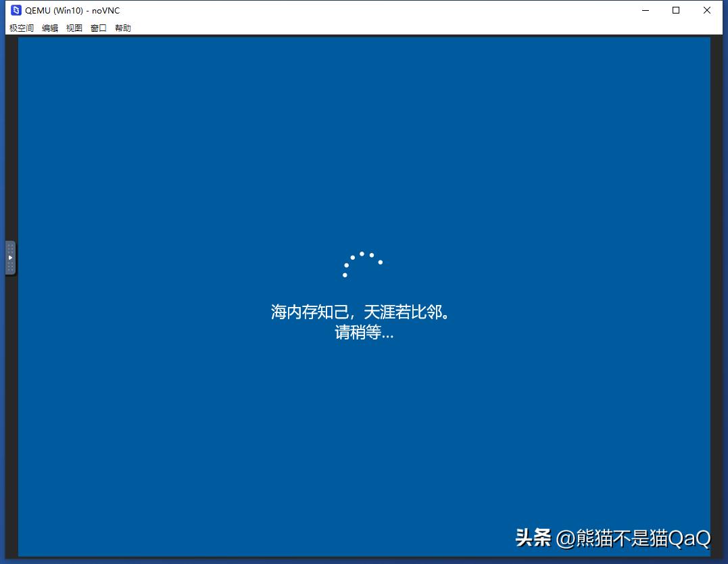Click the minimize button of the noVNC window
Viewport: 728px width, 564px height.
tap(646, 10)
